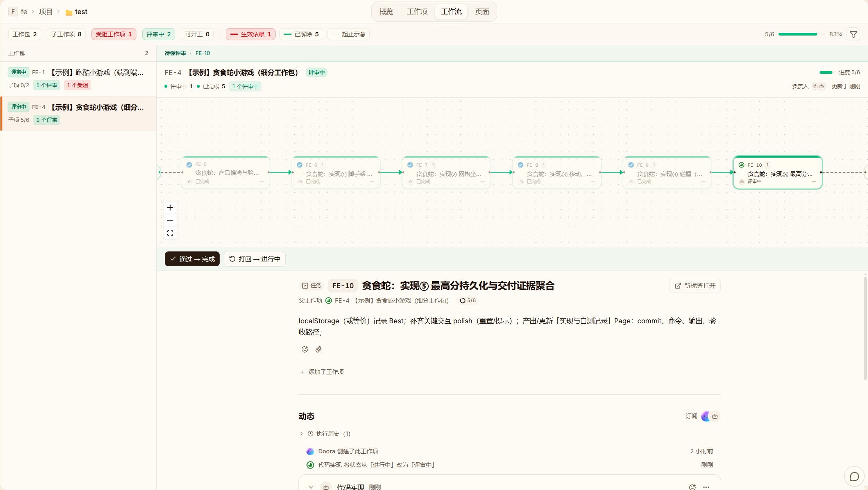Viewport: 868px width, 490px height.
Task: Click the test breadcrumb label
Action: click(x=81, y=12)
